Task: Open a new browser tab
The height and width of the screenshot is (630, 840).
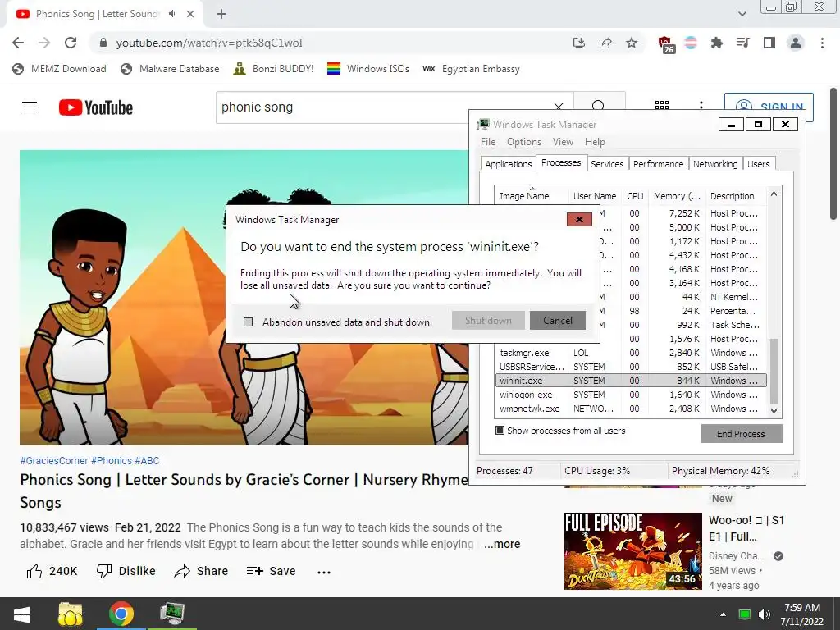Action: pyautogui.click(x=221, y=15)
